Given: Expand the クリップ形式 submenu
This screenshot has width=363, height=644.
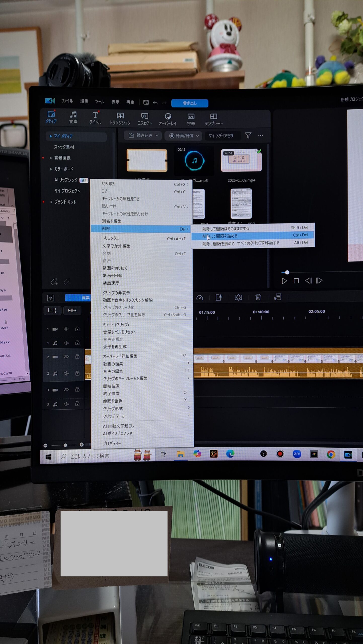Looking at the screenshot, I should point(142,408).
